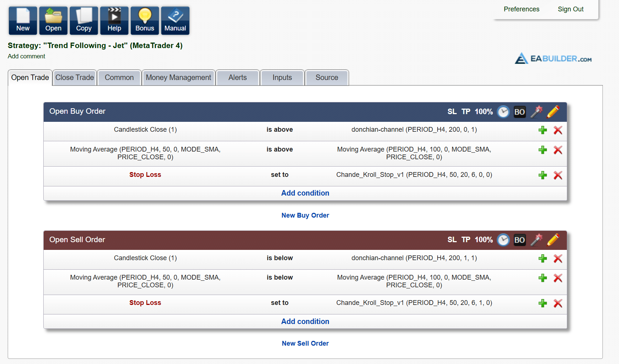Screen dimensions: 619x364
Task: Delete the Candlestick Close buy condition with red X
Action: pyautogui.click(x=558, y=130)
